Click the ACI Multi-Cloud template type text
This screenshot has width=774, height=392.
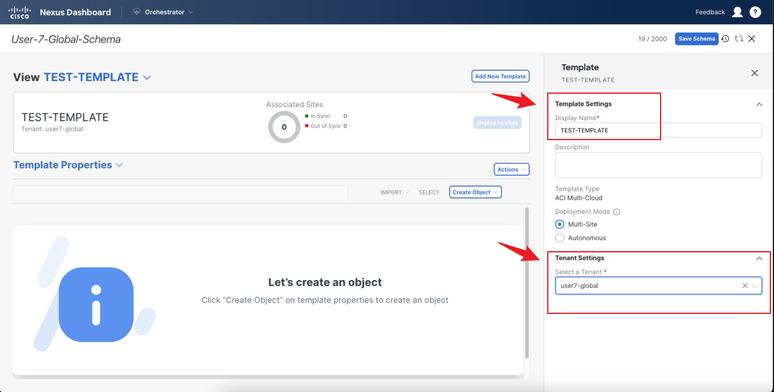pyautogui.click(x=579, y=198)
